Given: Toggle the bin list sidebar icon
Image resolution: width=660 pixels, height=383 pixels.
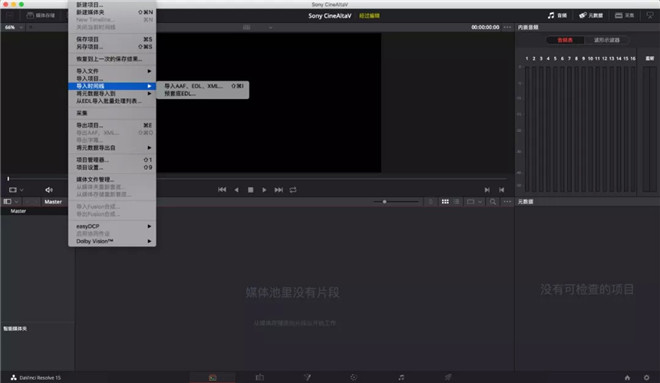Looking at the screenshot, I should [7, 202].
